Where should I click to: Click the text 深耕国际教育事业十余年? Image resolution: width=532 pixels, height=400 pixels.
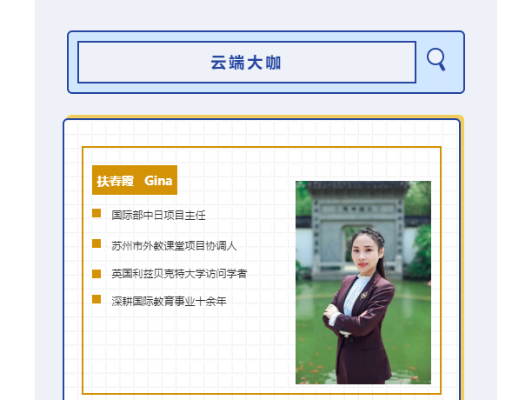169,301
